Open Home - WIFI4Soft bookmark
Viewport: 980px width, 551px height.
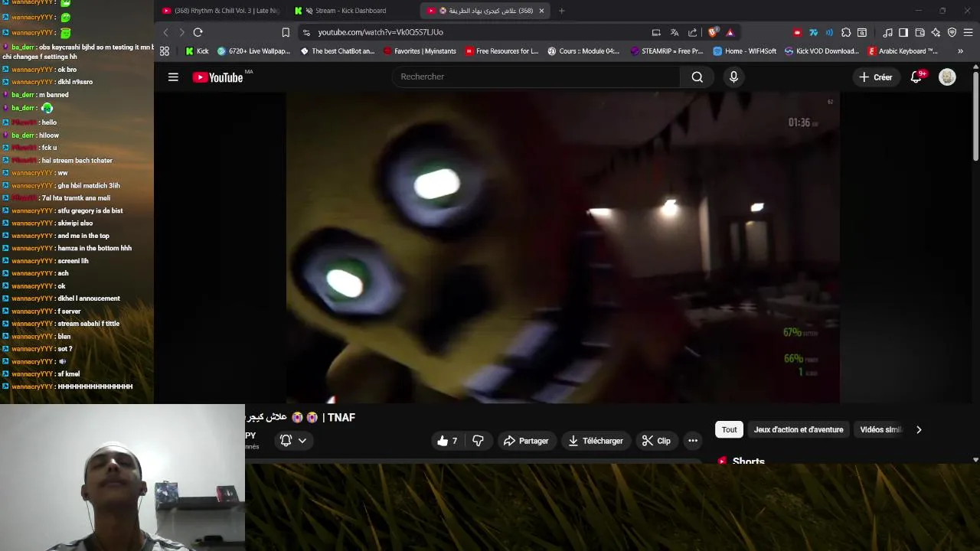[x=744, y=51]
